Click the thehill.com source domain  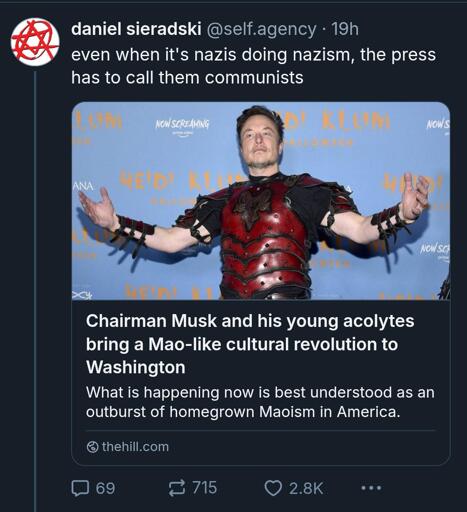[x=135, y=447]
